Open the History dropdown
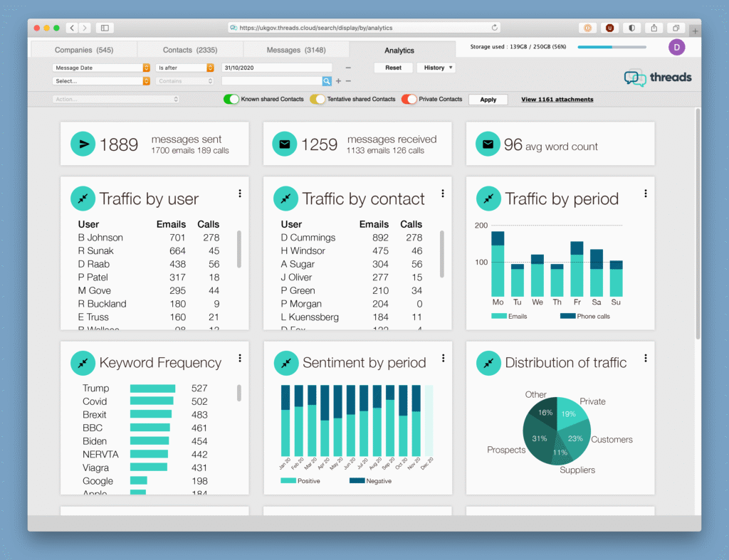This screenshot has width=729, height=560. (436, 68)
